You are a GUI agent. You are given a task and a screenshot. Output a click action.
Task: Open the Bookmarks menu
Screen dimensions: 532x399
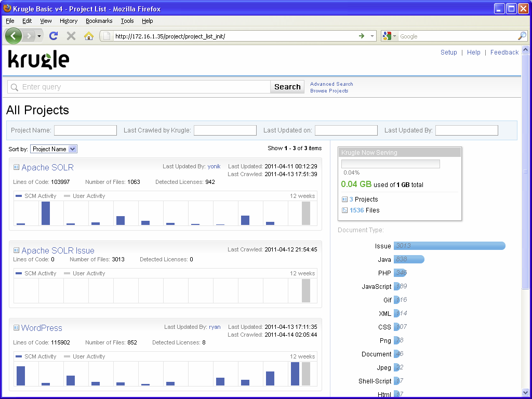pos(99,21)
